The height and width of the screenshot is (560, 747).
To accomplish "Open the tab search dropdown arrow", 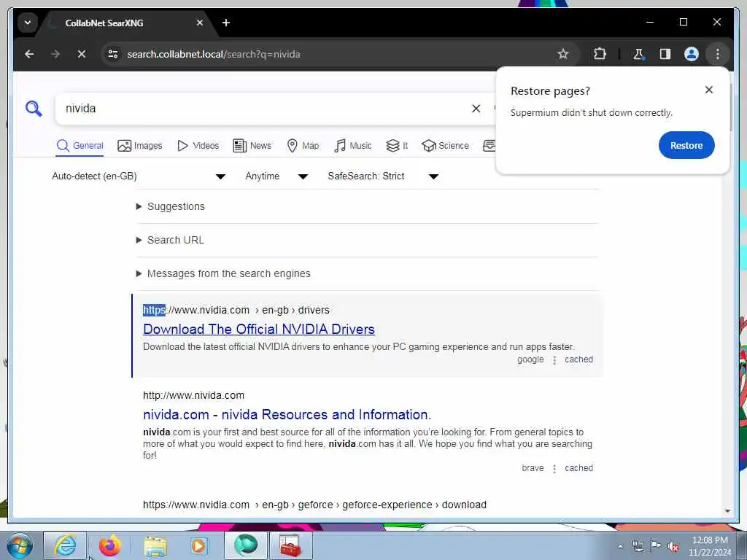I will pos(28,23).
